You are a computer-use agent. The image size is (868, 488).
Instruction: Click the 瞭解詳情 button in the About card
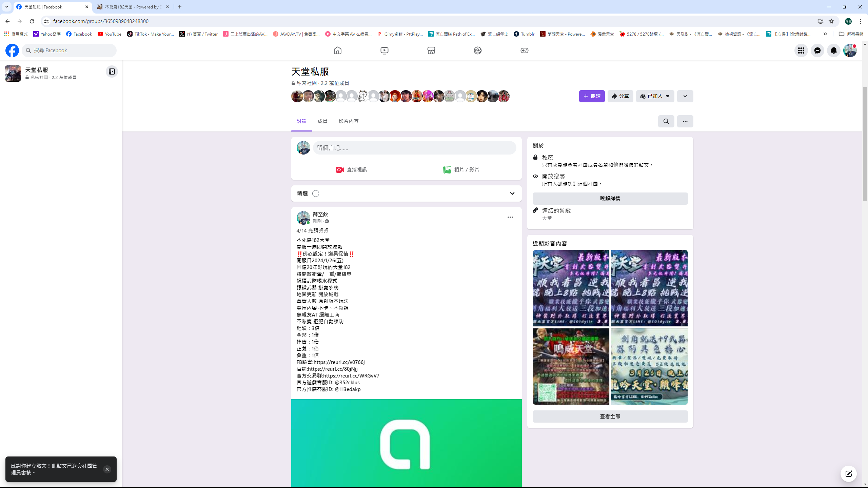point(610,199)
